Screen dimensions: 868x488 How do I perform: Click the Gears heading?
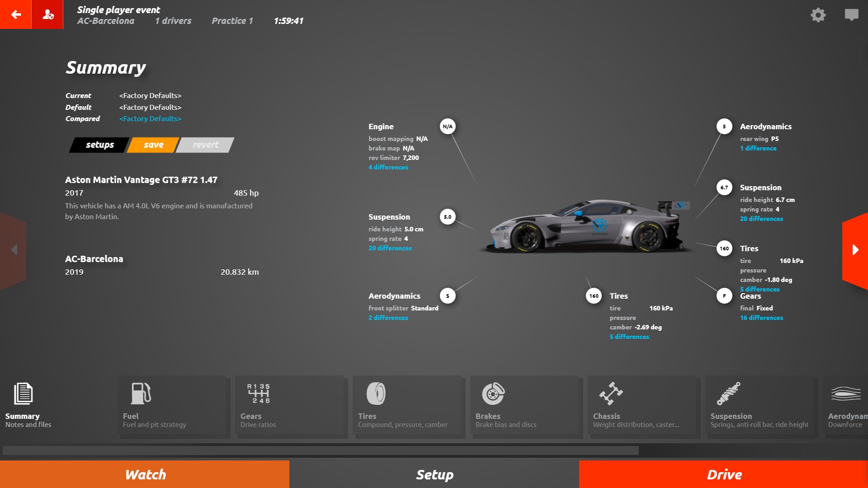[x=750, y=296]
